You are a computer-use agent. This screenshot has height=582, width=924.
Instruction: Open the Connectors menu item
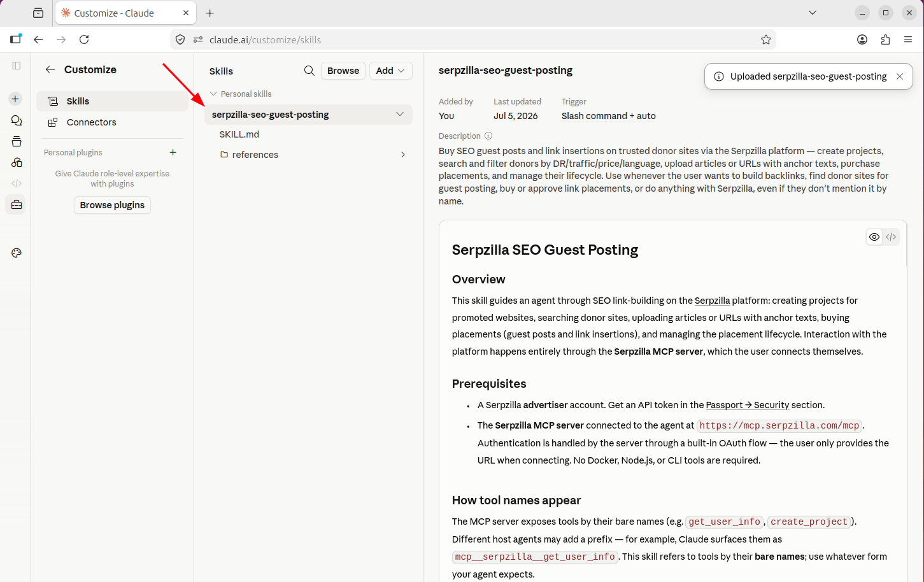[112, 122]
